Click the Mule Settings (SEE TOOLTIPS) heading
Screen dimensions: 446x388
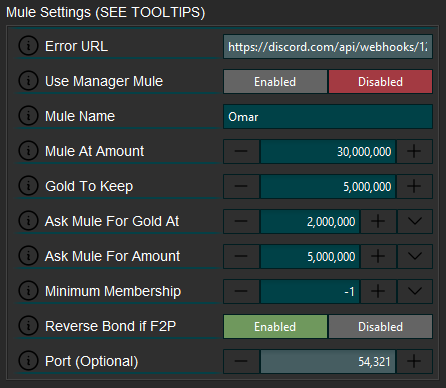(106, 13)
